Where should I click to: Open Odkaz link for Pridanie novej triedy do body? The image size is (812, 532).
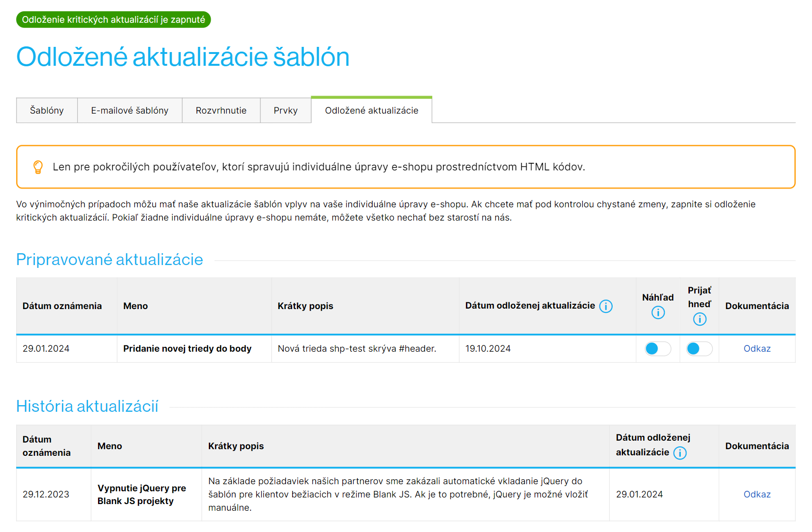click(757, 349)
